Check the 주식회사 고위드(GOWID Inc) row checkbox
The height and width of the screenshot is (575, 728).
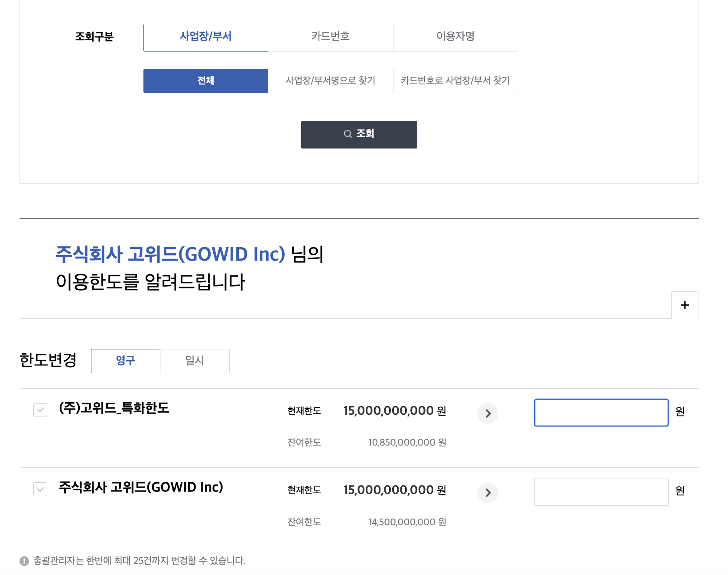pyautogui.click(x=40, y=489)
